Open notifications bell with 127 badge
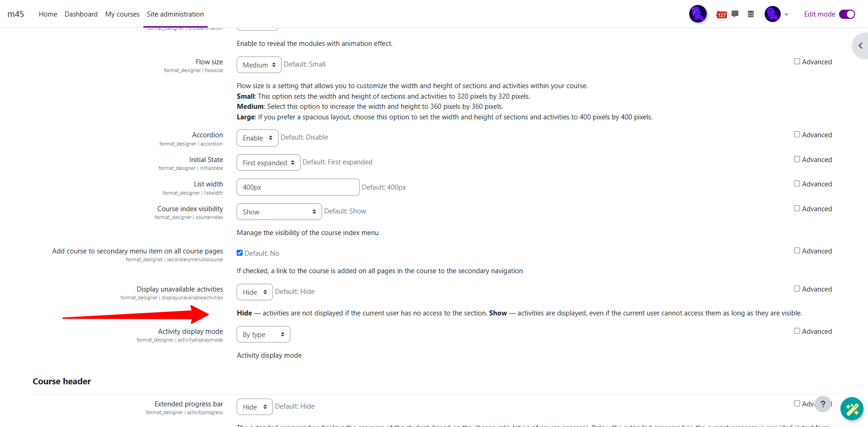This screenshot has width=868, height=427. point(720,14)
